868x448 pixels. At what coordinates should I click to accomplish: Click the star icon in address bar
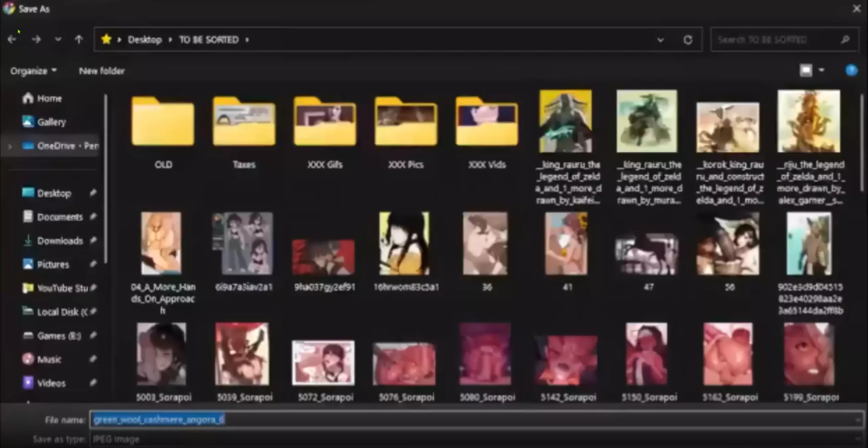pyautogui.click(x=106, y=39)
